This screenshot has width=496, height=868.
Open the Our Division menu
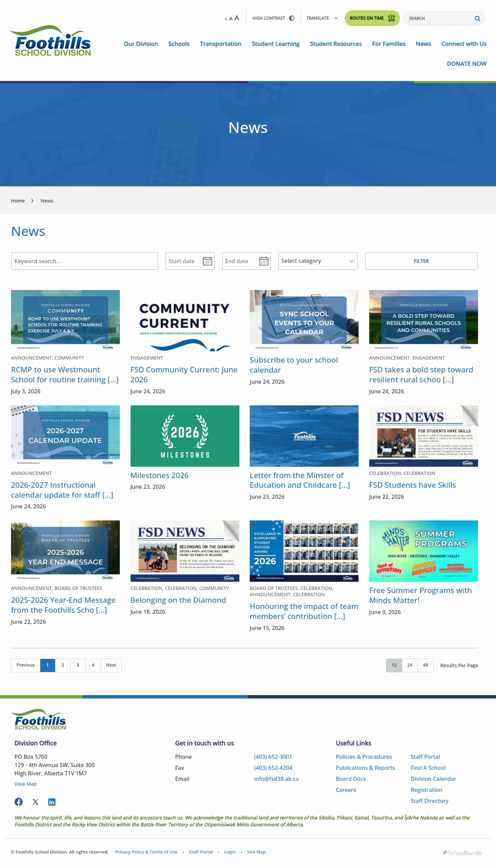(x=141, y=44)
